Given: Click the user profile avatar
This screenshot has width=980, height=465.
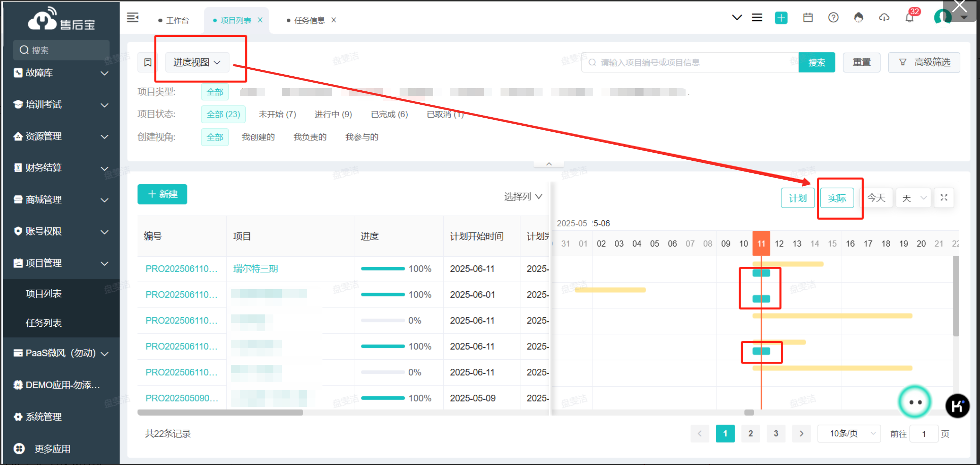Looking at the screenshot, I should (942, 17).
